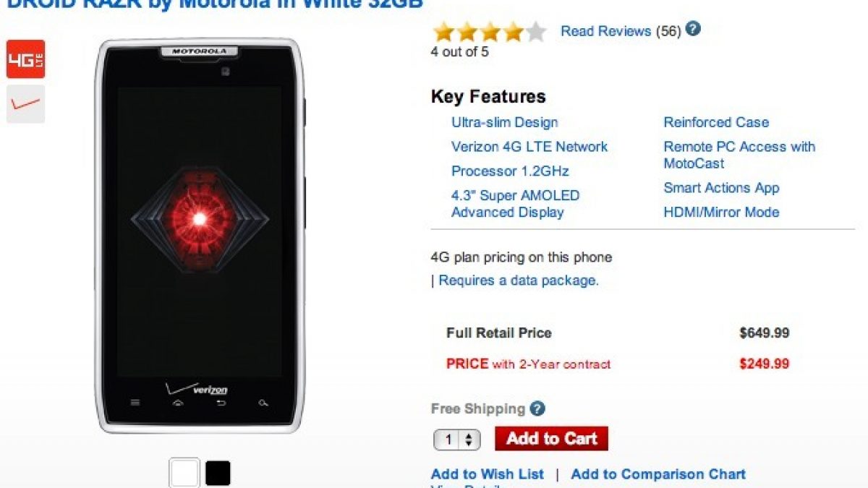This screenshot has height=488, width=868.
Task: Select the white color swatch
Action: (x=184, y=473)
